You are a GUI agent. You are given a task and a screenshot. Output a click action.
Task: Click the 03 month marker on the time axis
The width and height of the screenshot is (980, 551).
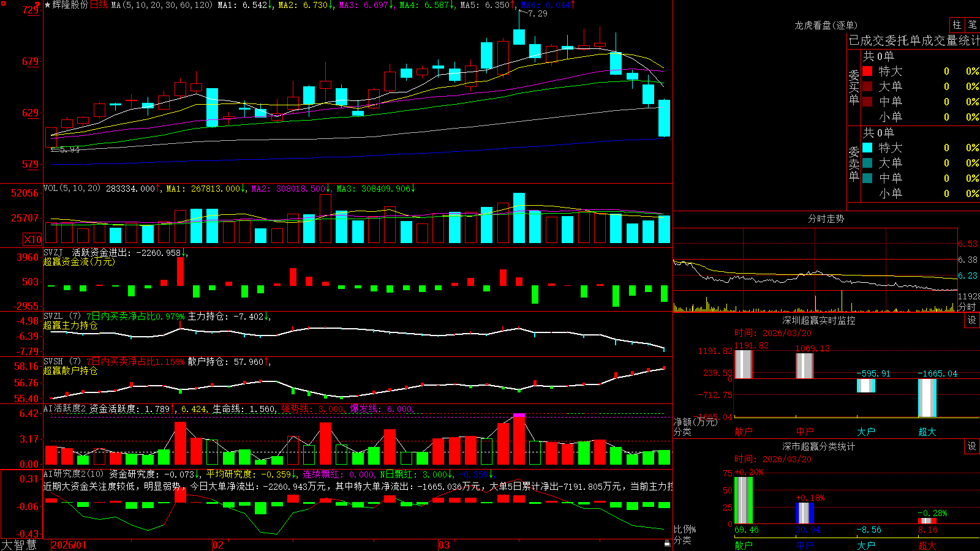tap(444, 545)
